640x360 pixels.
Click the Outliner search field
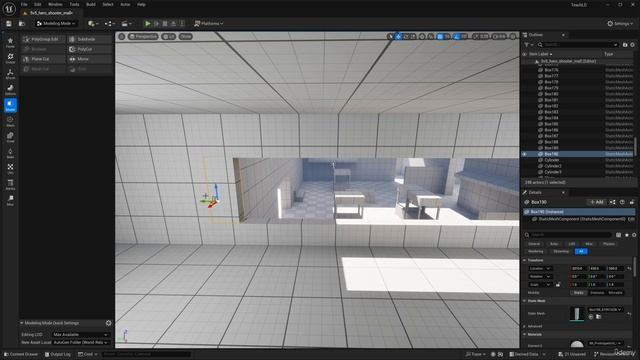(x=578, y=44)
